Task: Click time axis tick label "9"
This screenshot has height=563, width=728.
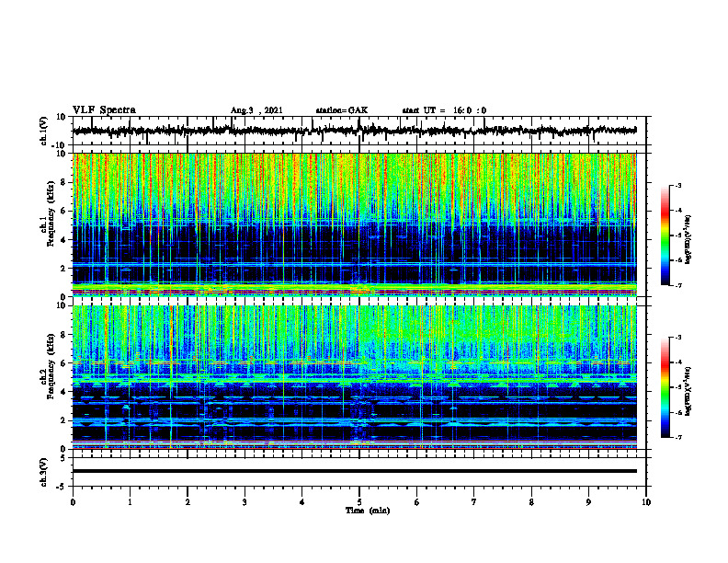Action: tap(588, 502)
